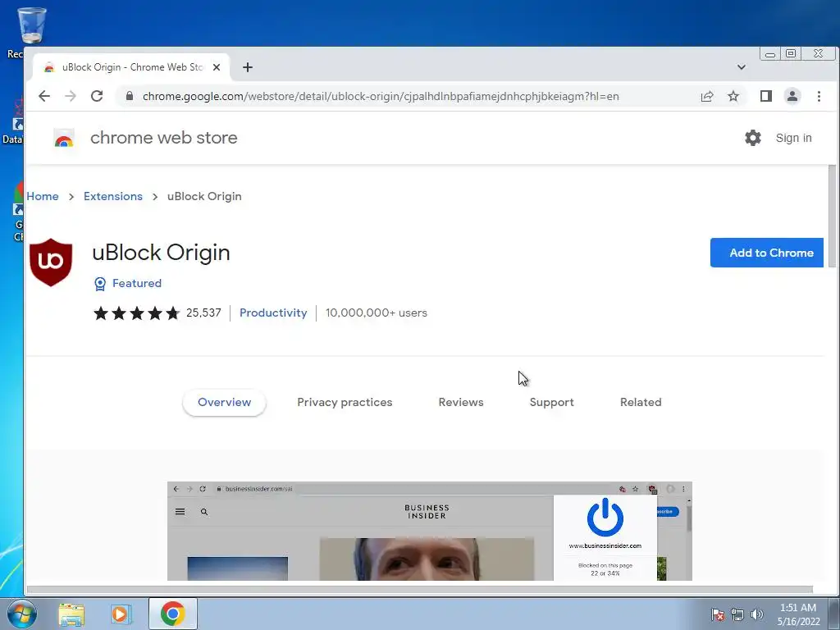Open File Explorer from taskbar

click(71, 614)
